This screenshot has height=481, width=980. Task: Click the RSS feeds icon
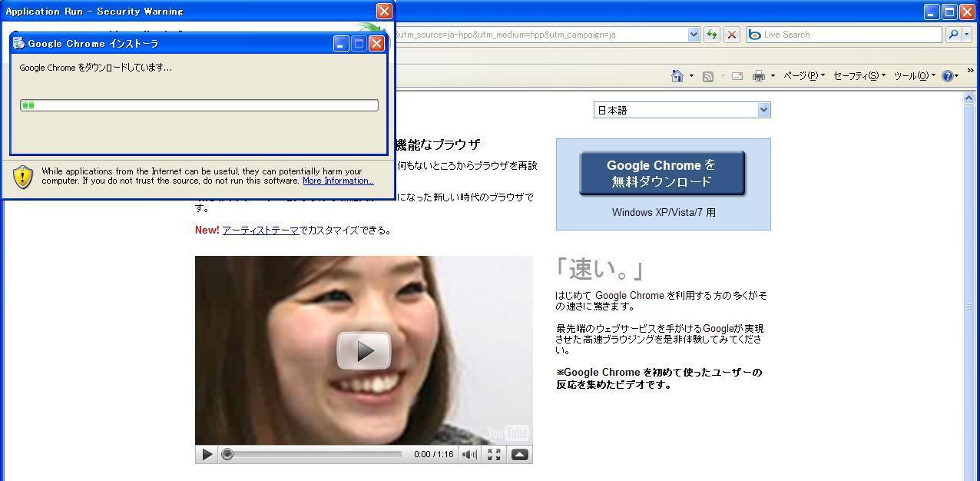point(708,76)
